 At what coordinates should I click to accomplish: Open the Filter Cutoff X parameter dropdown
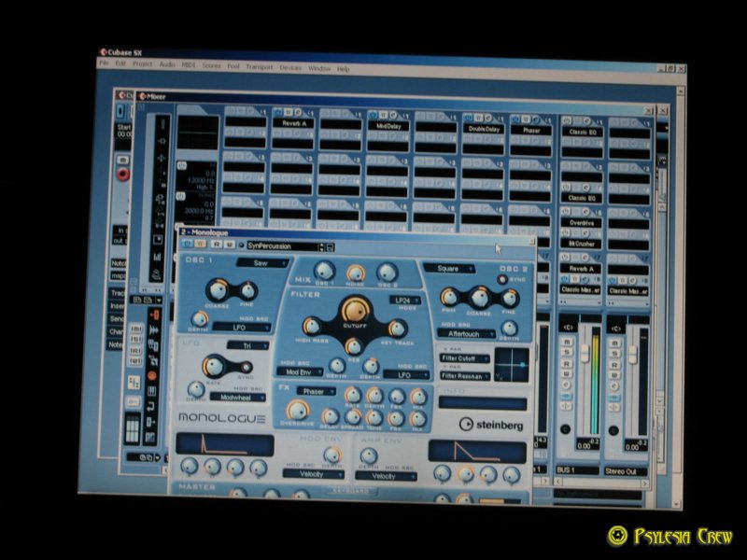coord(464,358)
